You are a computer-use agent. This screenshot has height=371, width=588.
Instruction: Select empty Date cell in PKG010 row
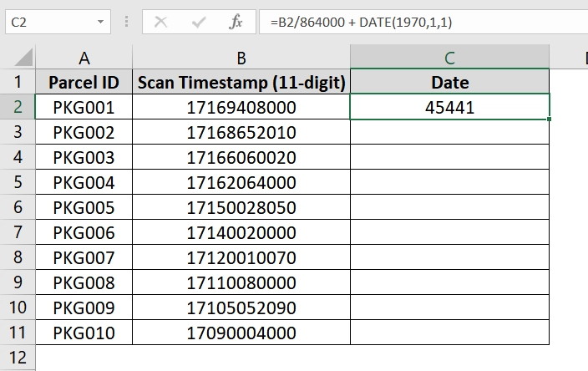pyautogui.click(x=449, y=333)
